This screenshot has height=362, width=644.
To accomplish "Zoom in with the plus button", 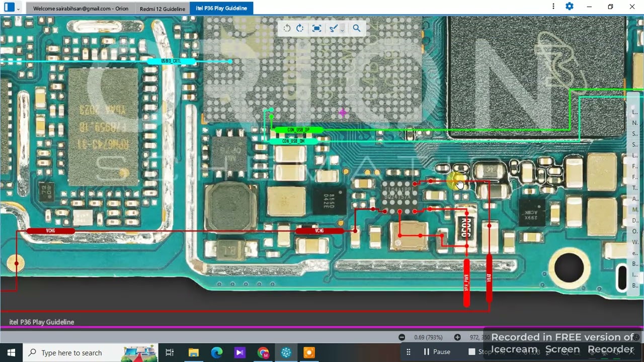I will [x=457, y=337].
